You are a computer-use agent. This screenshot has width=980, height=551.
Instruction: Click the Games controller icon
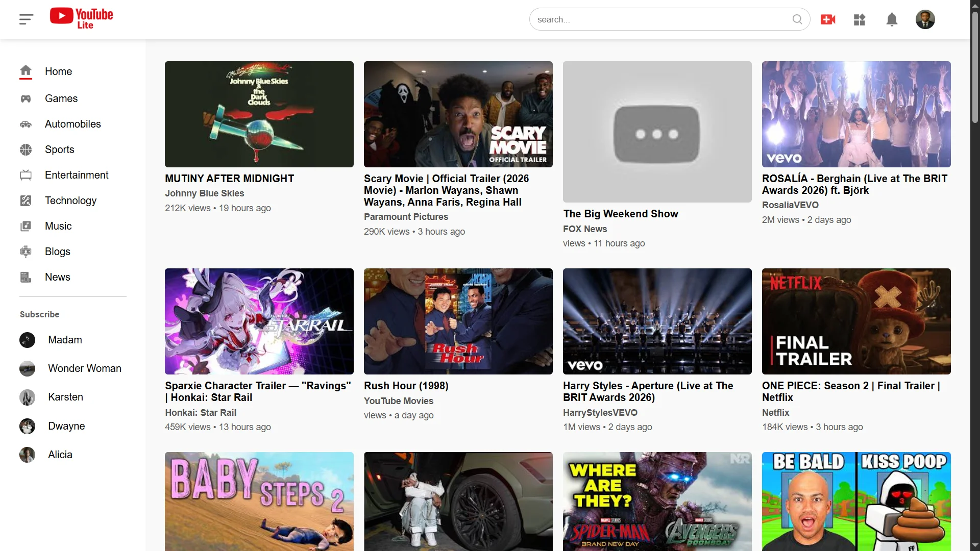pos(26,98)
